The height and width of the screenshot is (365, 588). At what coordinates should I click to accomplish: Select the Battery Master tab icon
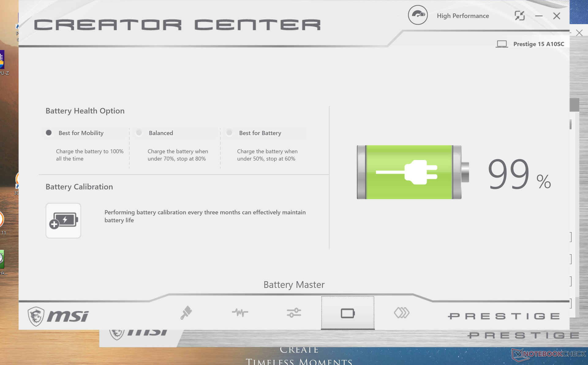point(348,313)
